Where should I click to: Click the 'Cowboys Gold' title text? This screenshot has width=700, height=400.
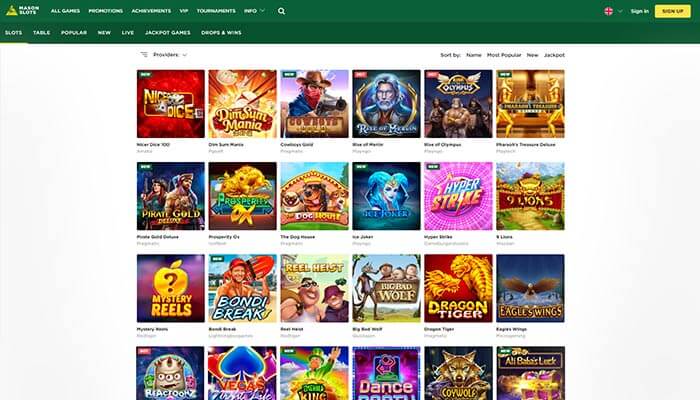coord(296,145)
